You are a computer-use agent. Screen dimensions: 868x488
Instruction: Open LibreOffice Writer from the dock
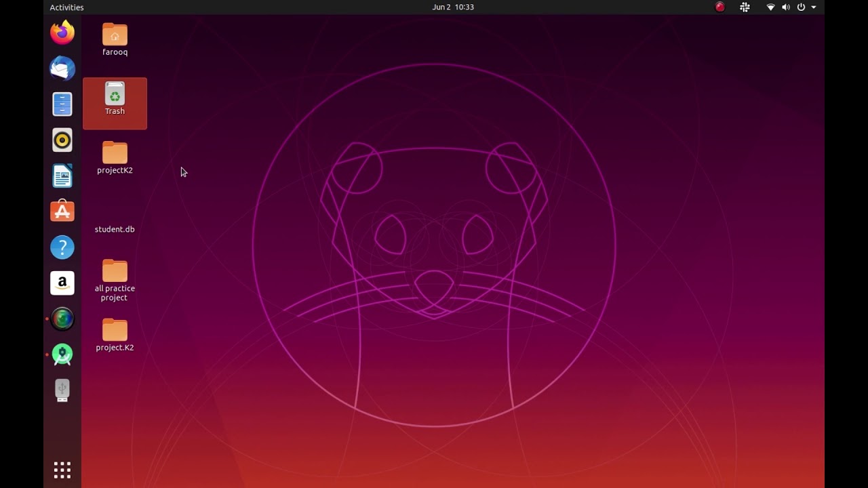click(x=62, y=176)
